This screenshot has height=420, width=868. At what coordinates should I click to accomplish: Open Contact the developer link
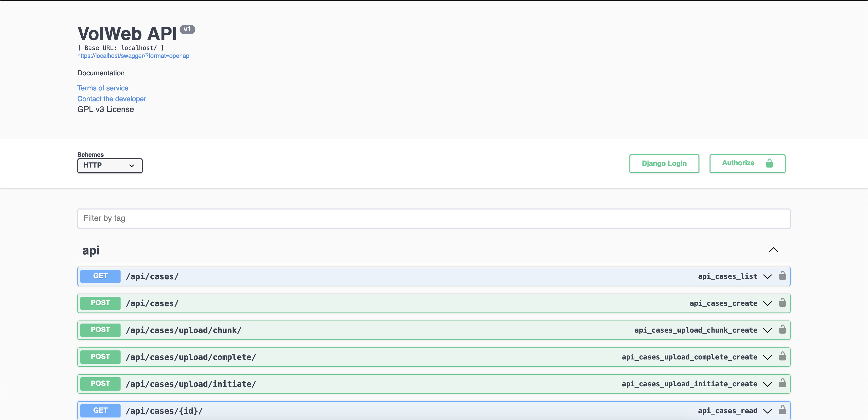tap(112, 99)
